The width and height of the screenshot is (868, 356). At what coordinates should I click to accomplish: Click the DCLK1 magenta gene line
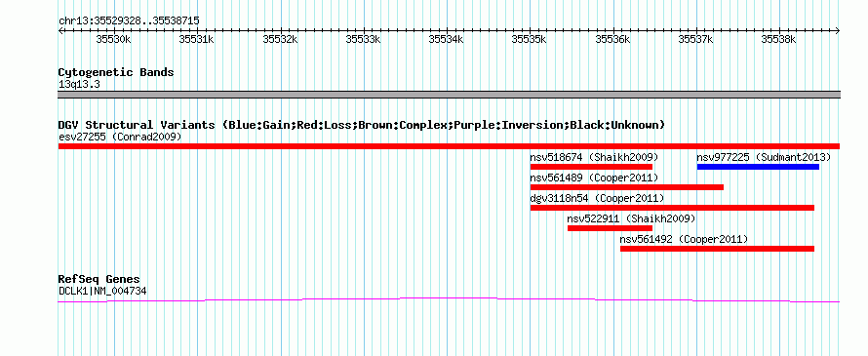pyautogui.click(x=449, y=300)
